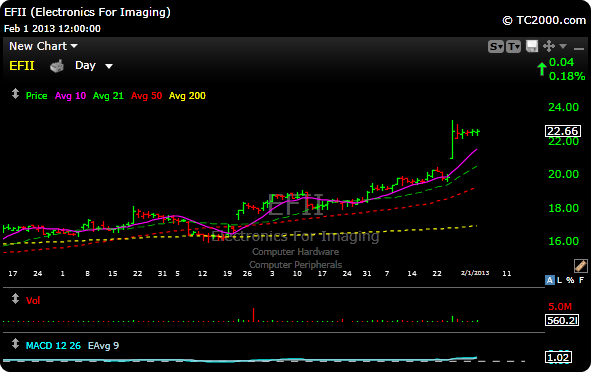Click the 0.18% percent change value
This screenshot has width=591, height=372.
tap(567, 76)
